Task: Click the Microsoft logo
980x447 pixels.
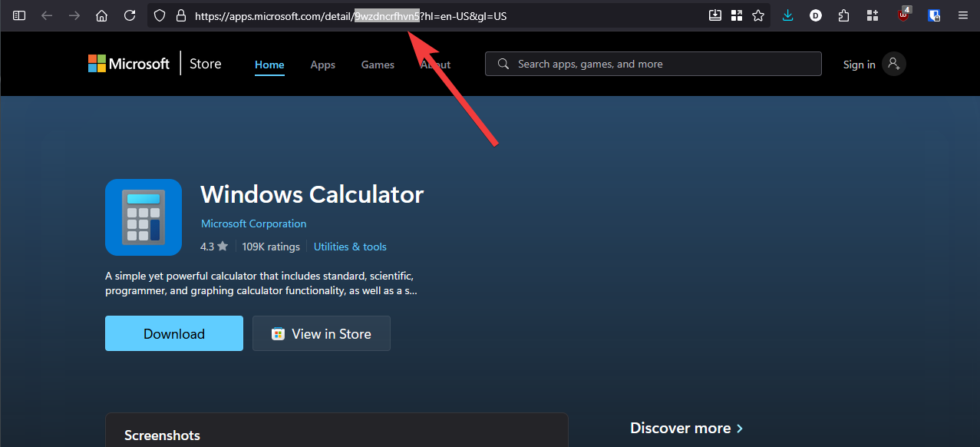Action: click(x=129, y=64)
